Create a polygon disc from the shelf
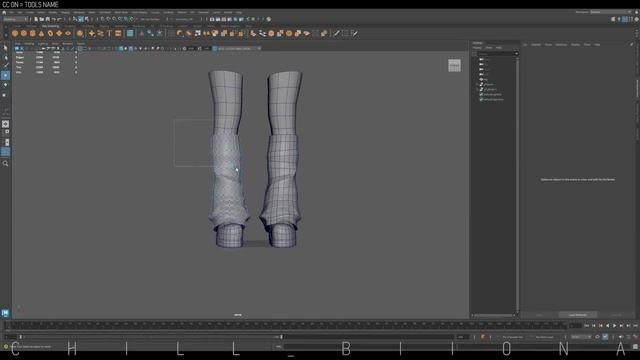The width and height of the screenshot is (640, 360). point(68,33)
